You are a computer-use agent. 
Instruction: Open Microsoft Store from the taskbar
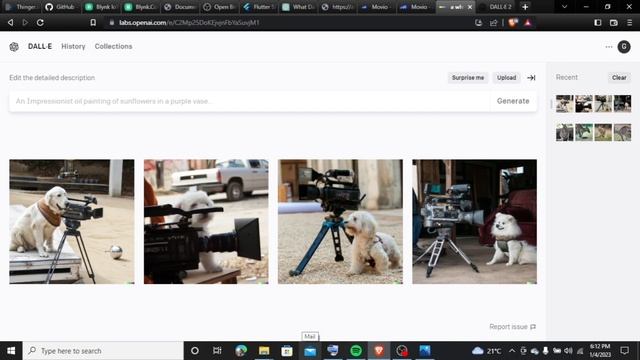287,351
